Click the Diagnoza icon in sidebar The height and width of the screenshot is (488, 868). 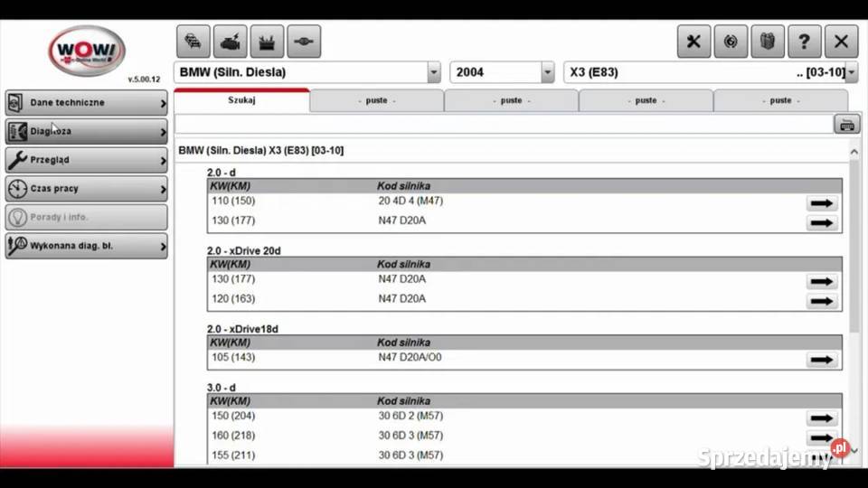(x=17, y=132)
